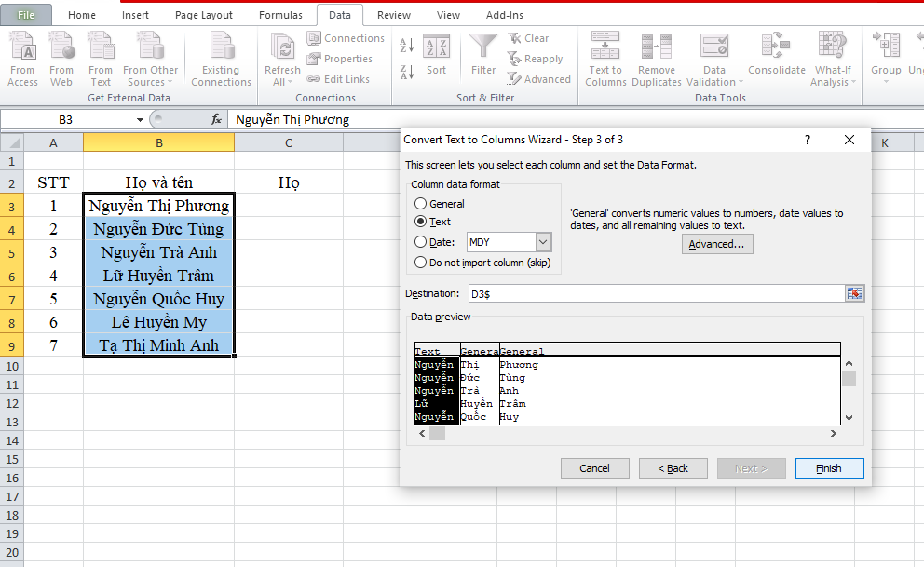Click the Refresh All icon
This screenshot has height=567, width=924.
tap(282, 47)
